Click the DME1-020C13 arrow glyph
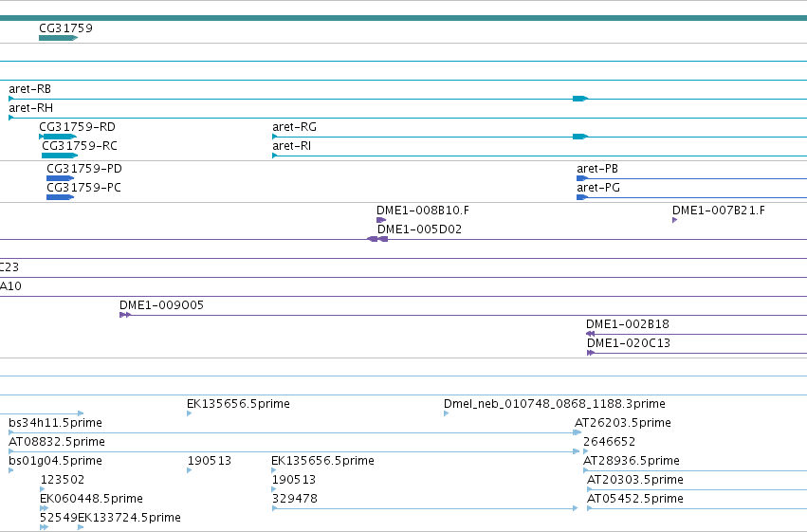This screenshot has width=807, height=532. pos(591,353)
